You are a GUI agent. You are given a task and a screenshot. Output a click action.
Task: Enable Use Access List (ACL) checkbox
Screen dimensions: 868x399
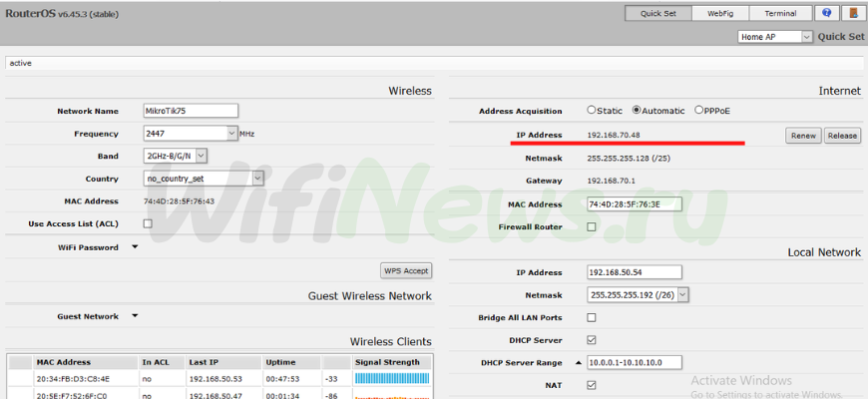[x=149, y=224]
